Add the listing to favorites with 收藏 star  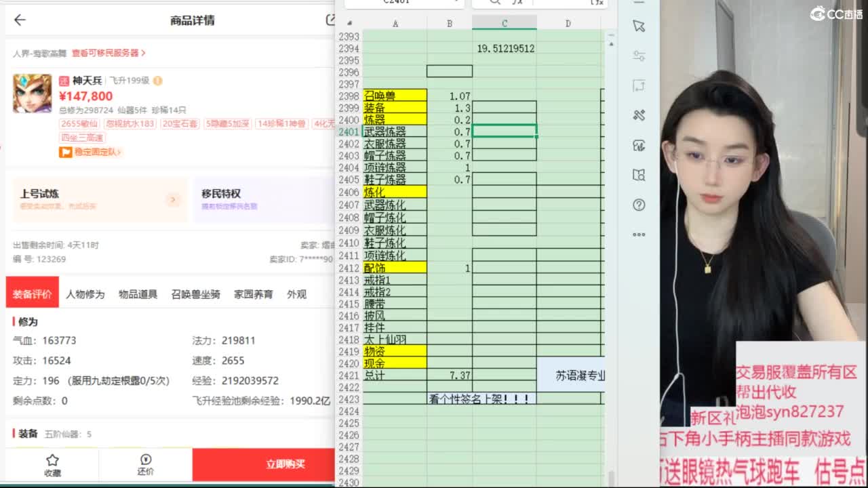[x=52, y=465]
